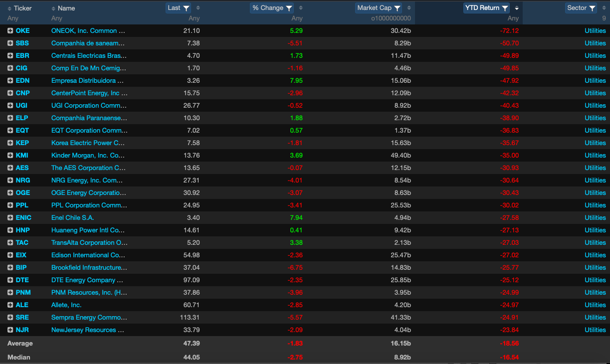The image size is (610, 364).
Task: Open the YTD Return column filter button
Action: [x=486, y=8]
